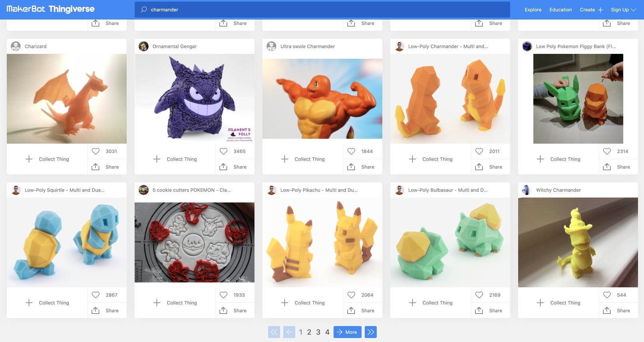Open the Low-Poly Squirtle title link

64,190
